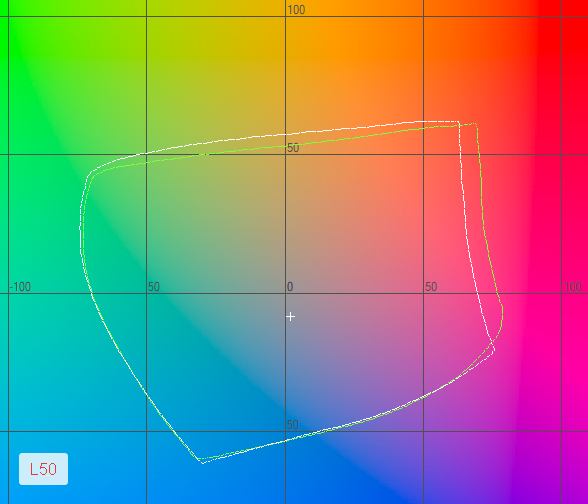588x504 pixels.
Task: Pick the 50 label left of the origin
Action: pos(154,287)
